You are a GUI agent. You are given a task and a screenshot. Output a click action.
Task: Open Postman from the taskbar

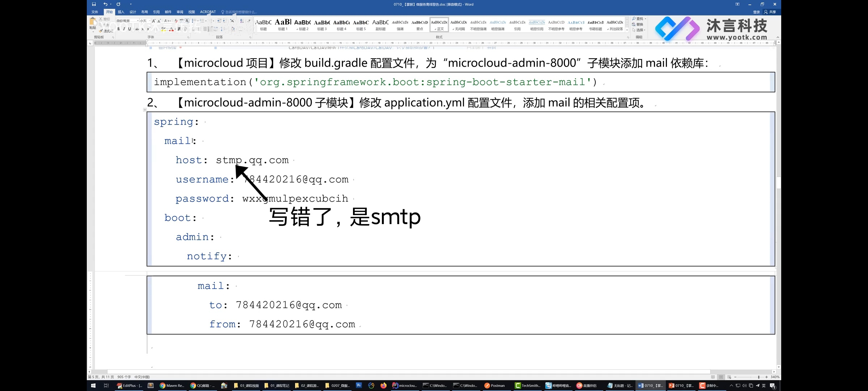(494, 386)
